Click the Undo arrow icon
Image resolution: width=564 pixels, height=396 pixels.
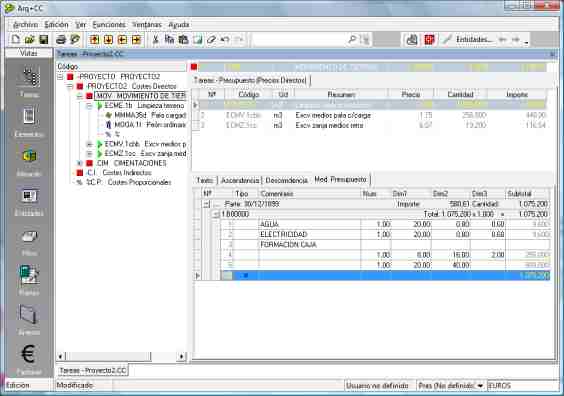[x=225, y=40]
